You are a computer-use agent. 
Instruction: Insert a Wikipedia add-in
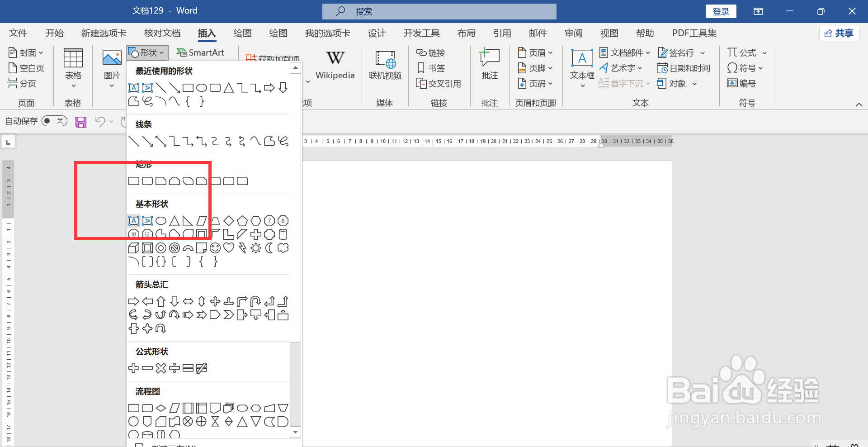(x=335, y=65)
